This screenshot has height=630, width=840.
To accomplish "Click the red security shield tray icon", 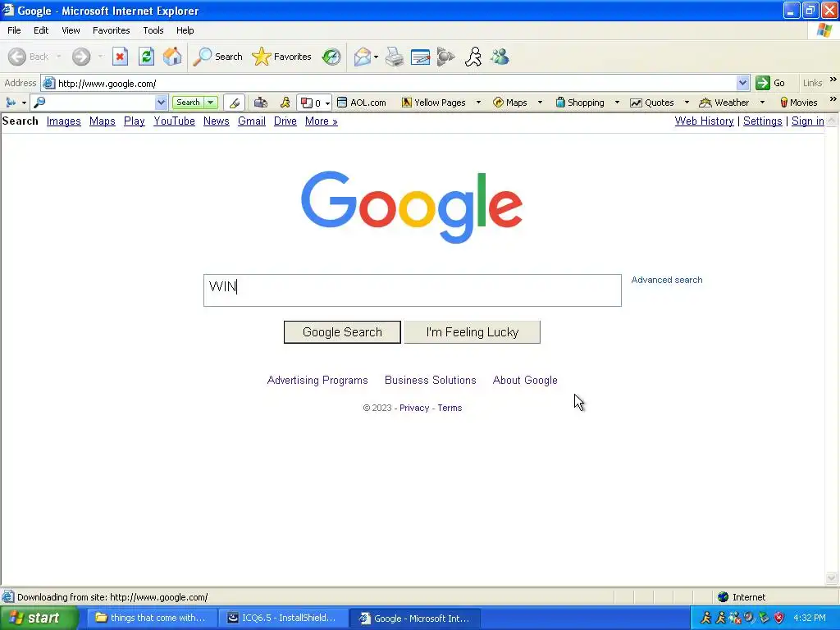I will click(779, 618).
